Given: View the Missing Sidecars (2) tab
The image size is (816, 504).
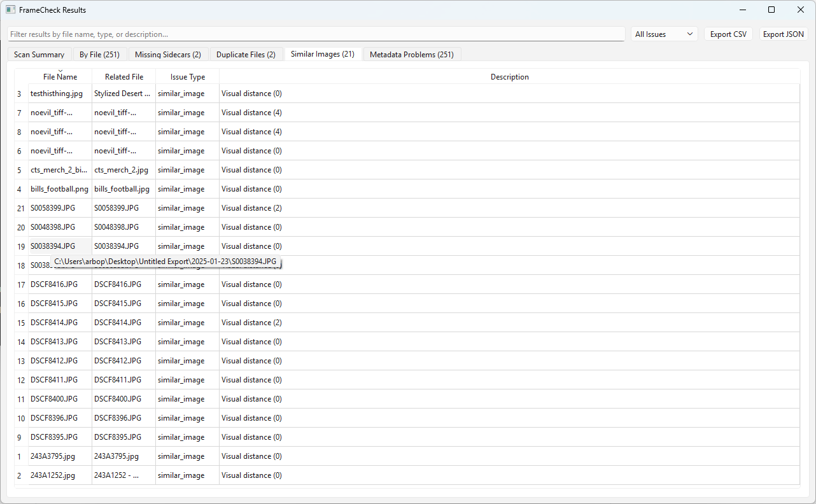Looking at the screenshot, I should 167,54.
